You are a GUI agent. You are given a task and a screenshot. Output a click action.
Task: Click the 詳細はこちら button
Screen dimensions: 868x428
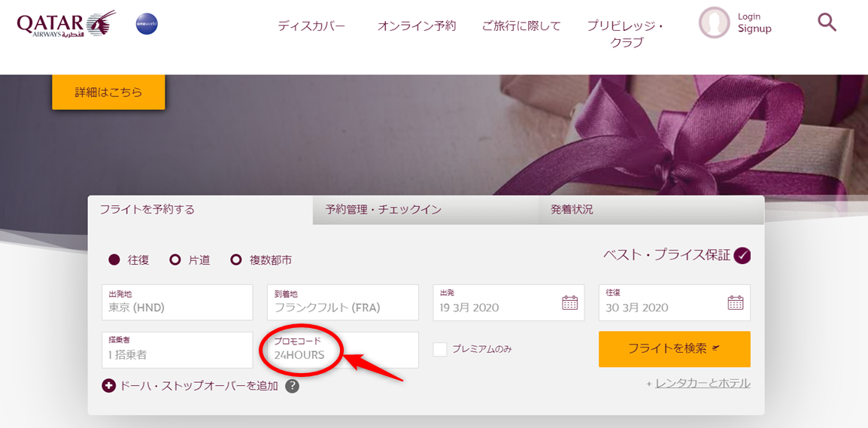(x=108, y=92)
